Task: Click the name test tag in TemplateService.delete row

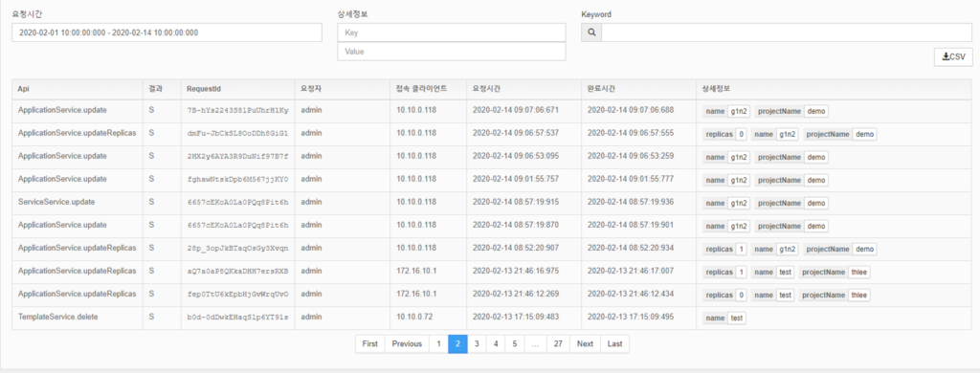Action: [x=724, y=318]
